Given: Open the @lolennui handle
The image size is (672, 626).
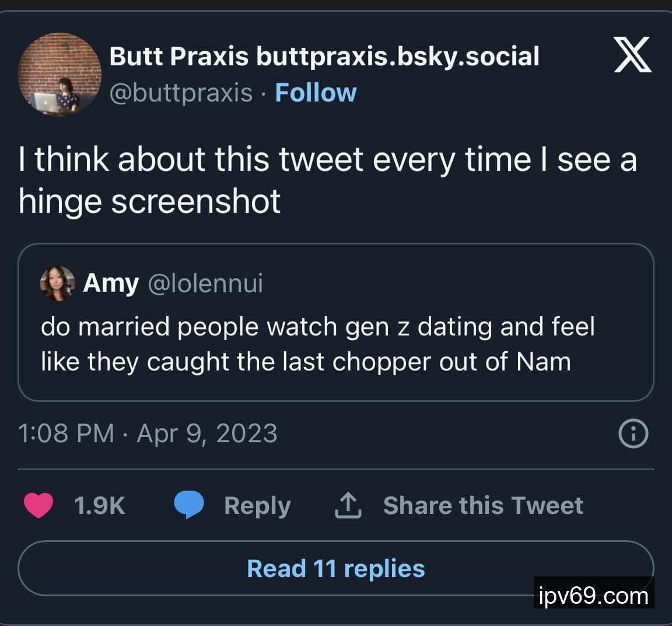Looking at the screenshot, I should coord(205,284).
